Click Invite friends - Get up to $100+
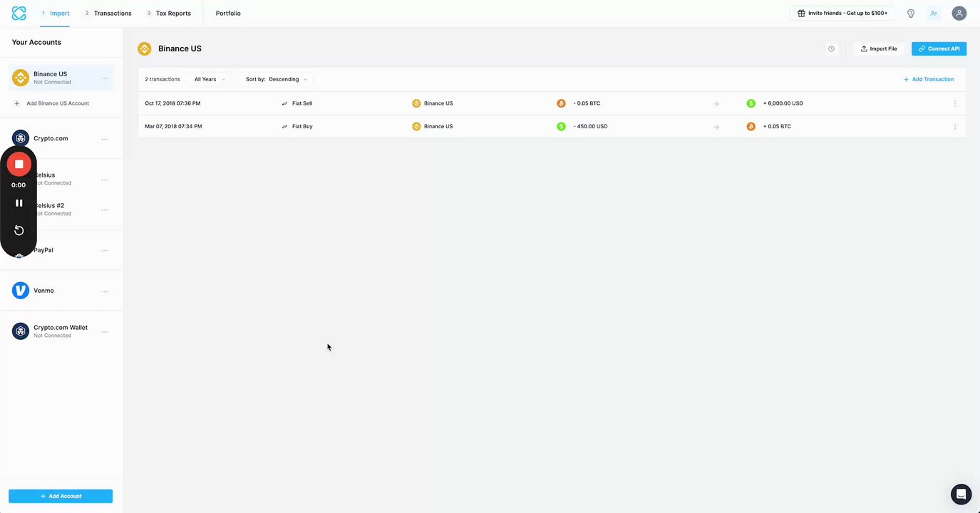The image size is (980, 513). (842, 13)
